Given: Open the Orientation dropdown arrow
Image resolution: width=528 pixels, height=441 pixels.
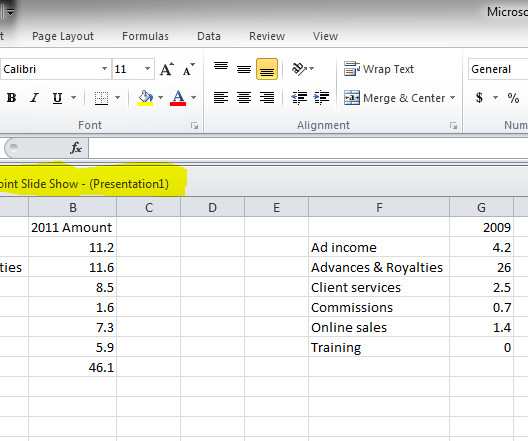Looking at the screenshot, I should [x=311, y=69].
